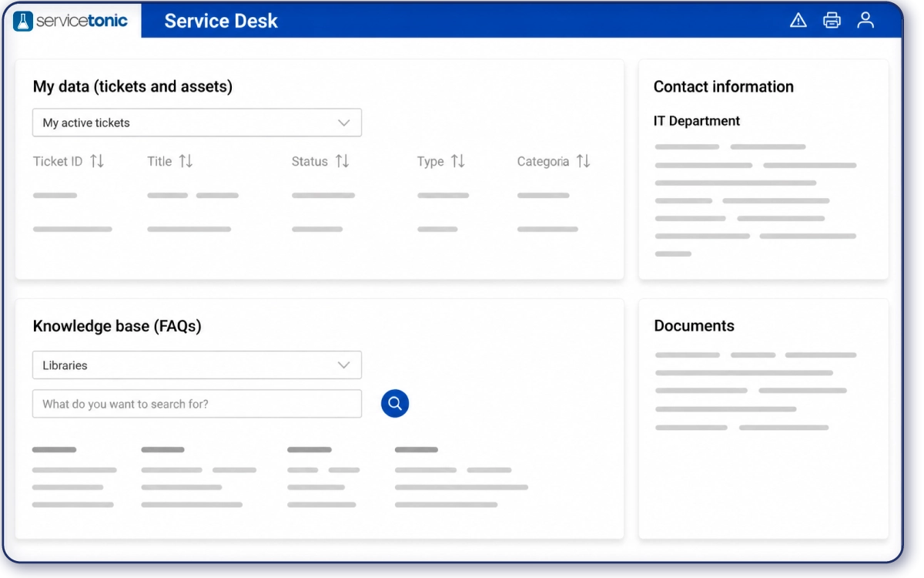The image size is (924, 578).
Task: Click the chevron in My active tickets
Action: (x=344, y=123)
